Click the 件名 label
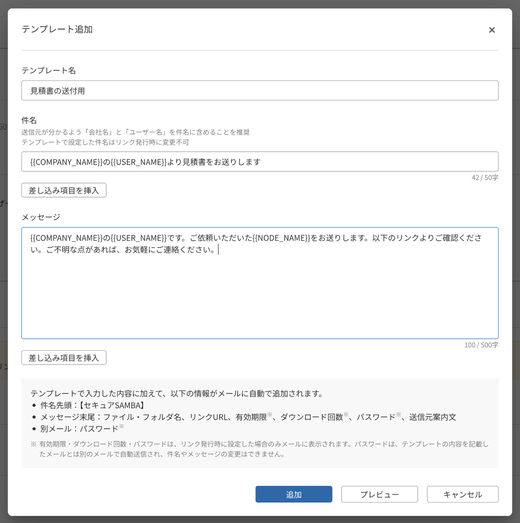Viewport: 520px width, 523px height. point(29,120)
